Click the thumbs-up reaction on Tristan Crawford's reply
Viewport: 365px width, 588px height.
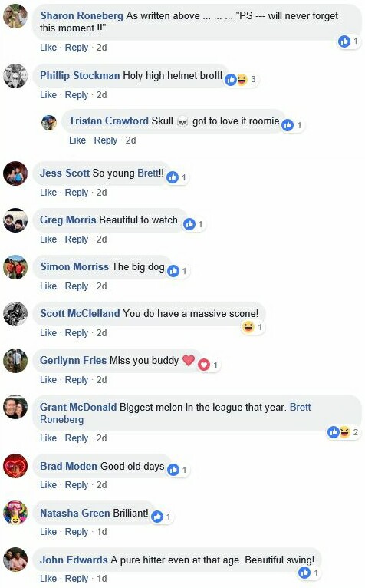(288, 124)
